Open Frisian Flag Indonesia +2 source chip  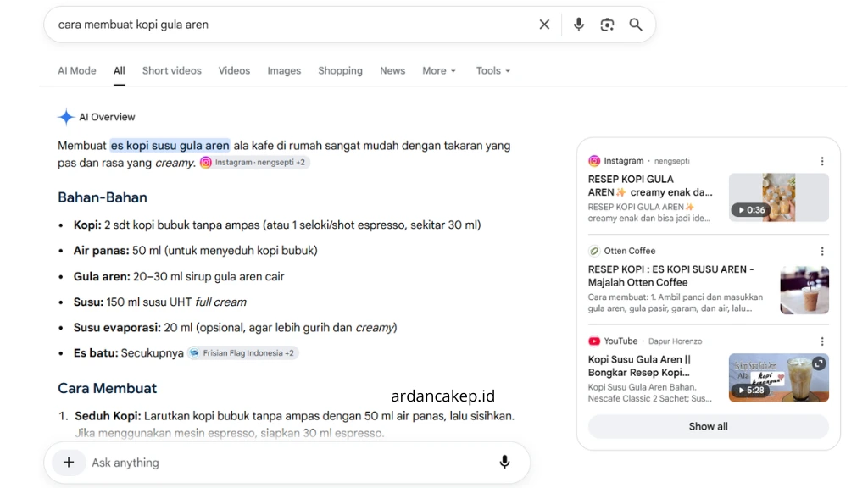coord(242,353)
